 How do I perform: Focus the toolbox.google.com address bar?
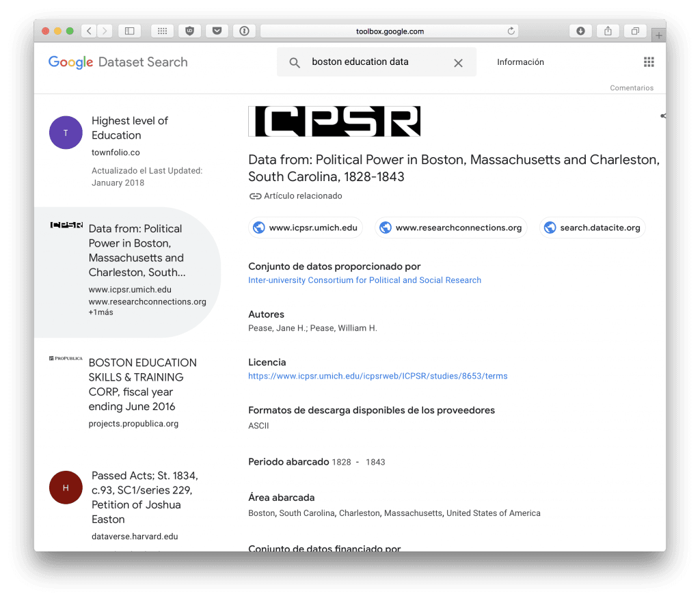pos(389,31)
